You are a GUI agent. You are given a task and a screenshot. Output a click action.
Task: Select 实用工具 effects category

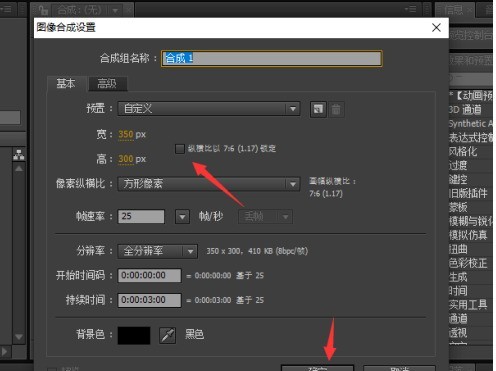click(468, 305)
